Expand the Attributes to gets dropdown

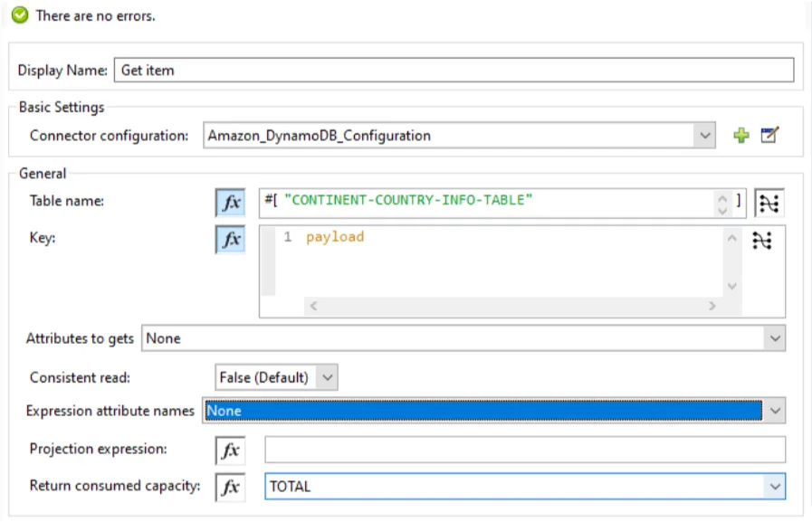775,338
